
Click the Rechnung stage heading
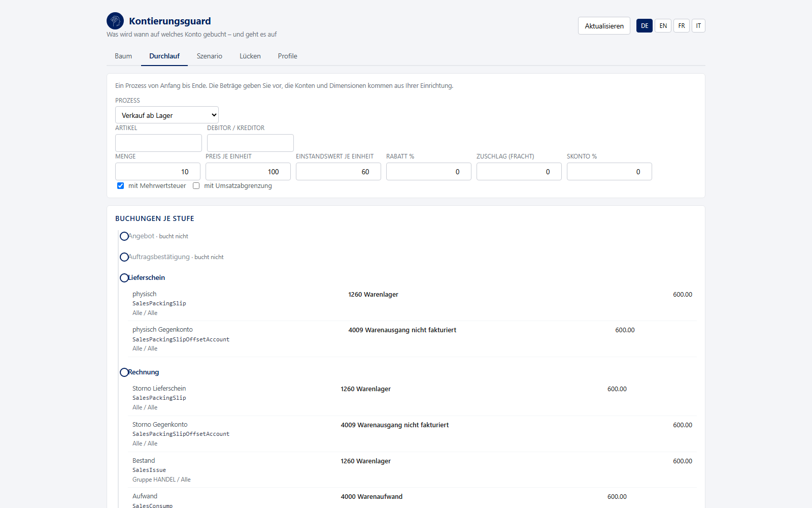pyautogui.click(x=144, y=372)
